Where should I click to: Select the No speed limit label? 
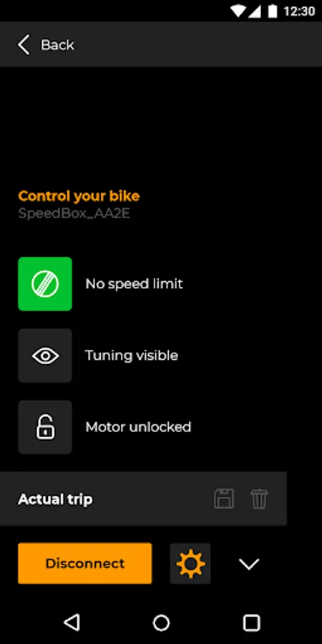coord(135,284)
